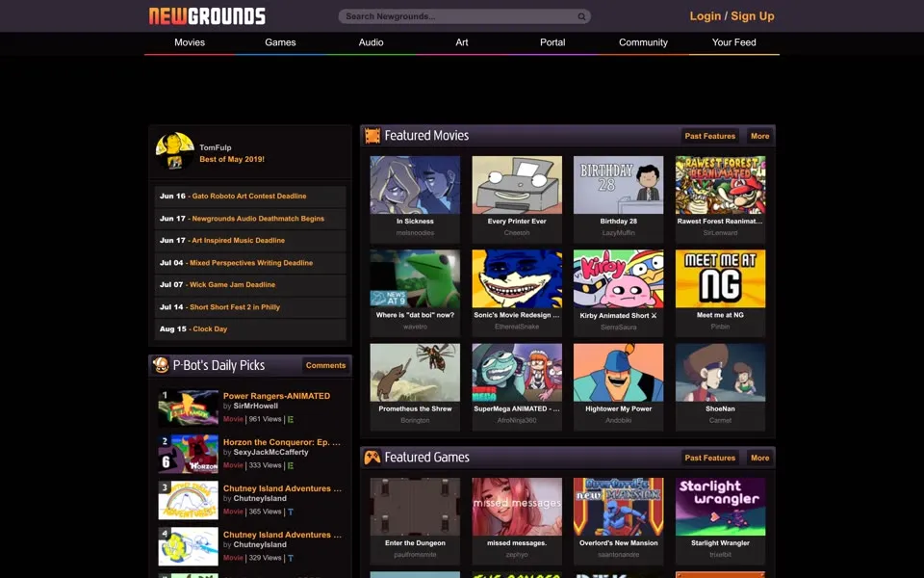Open Art Inspired Music Deadline event
The height and width of the screenshot is (578, 924).
click(238, 241)
